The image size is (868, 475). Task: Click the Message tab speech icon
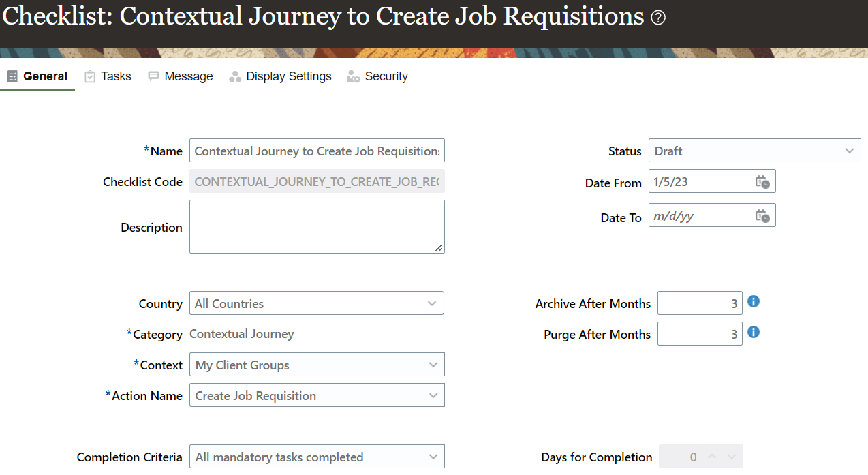click(153, 76)
